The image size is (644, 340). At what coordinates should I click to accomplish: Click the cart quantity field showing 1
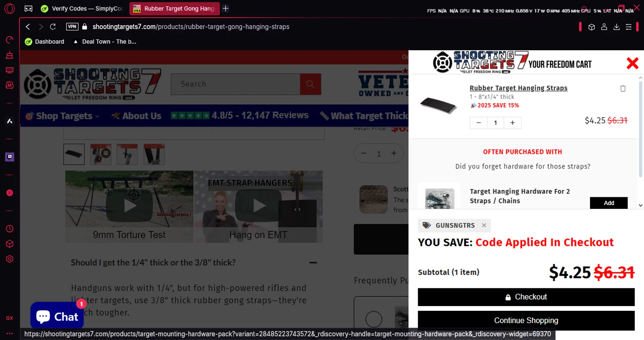click(495, 123)
